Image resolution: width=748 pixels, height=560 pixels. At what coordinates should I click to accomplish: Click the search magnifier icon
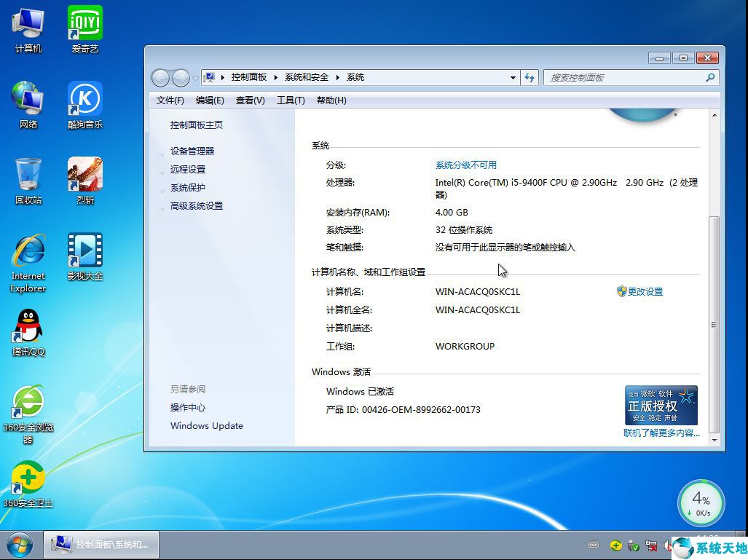point(710,77)
